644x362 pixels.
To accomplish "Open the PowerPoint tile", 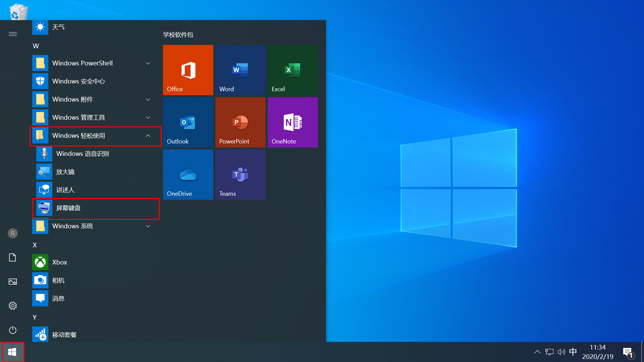I will click(240, 122).
